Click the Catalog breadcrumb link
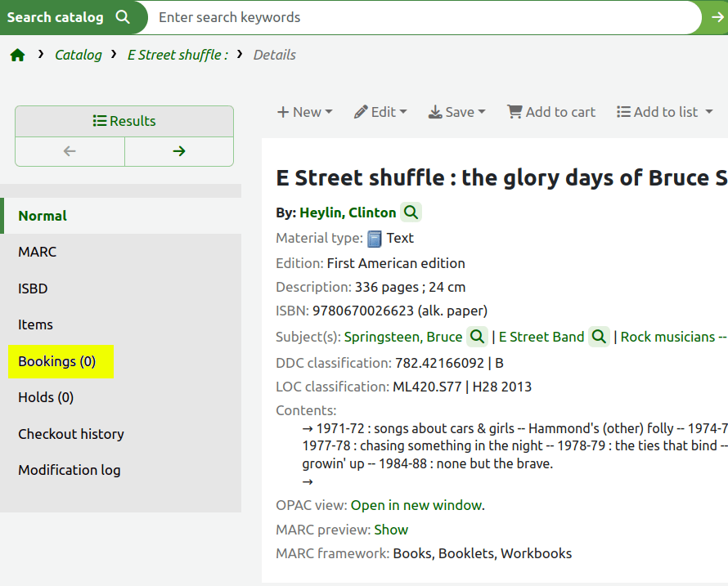728x586 pixels. coord(78,55)
